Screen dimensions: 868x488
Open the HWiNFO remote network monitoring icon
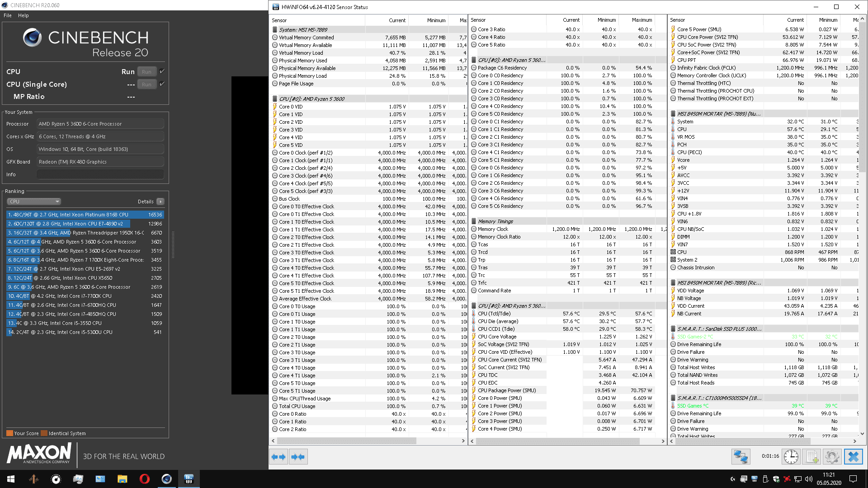click(x=741, y=457)
